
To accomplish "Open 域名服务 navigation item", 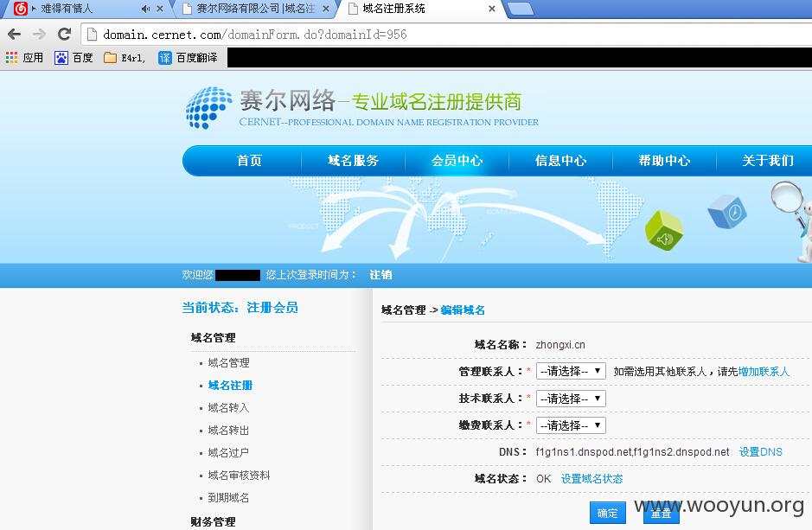I will tap(353, 161).
